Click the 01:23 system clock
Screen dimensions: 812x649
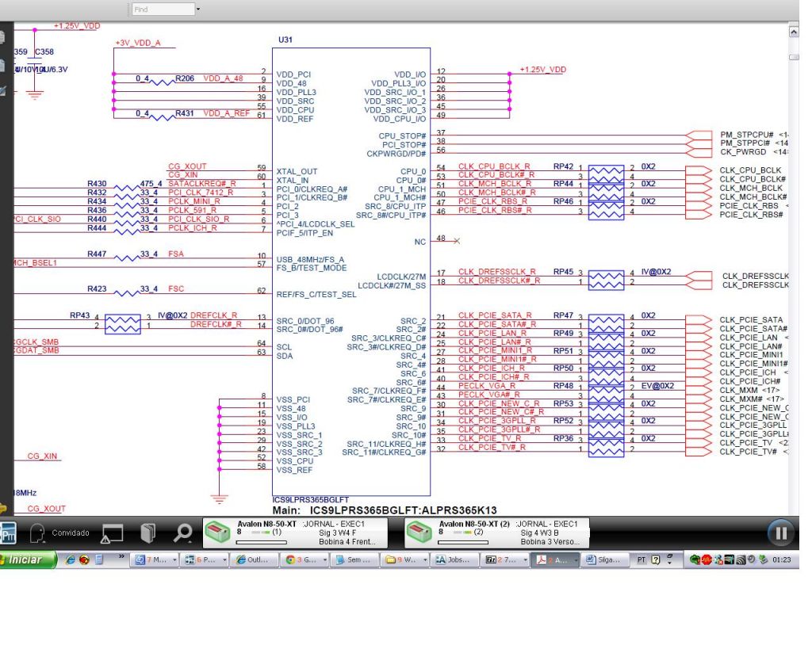point(781,560)
